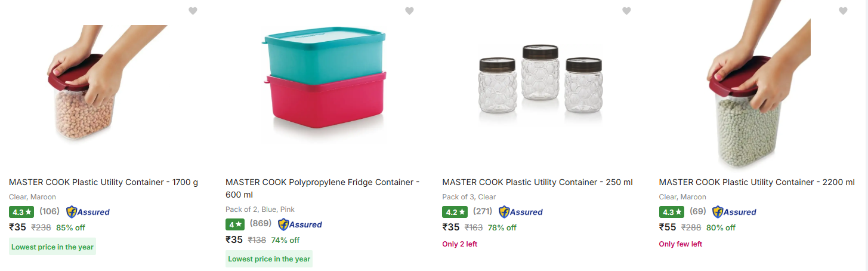Click Assured badge on Fridge Container listing

click(300, 224)
